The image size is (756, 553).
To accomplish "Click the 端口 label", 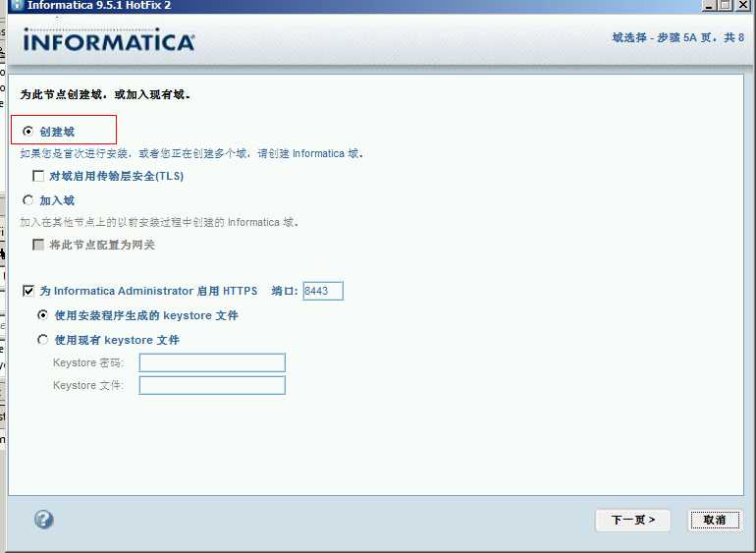I will 285,291.
